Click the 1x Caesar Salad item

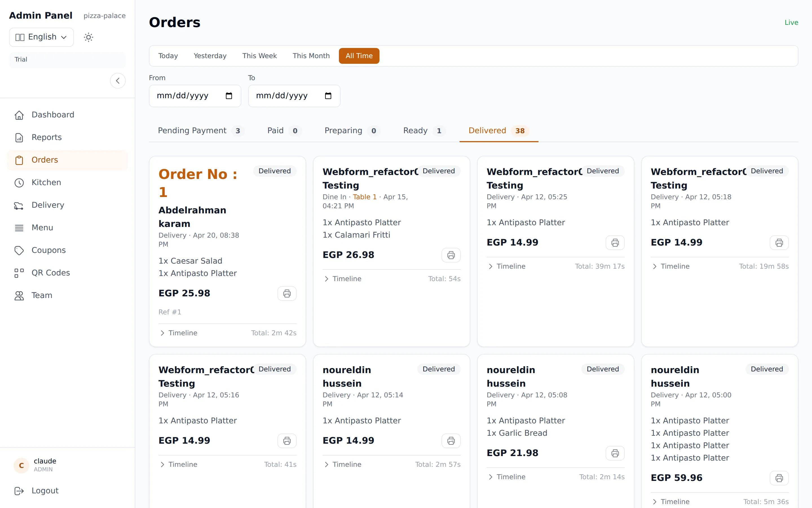tap(190, 261)
